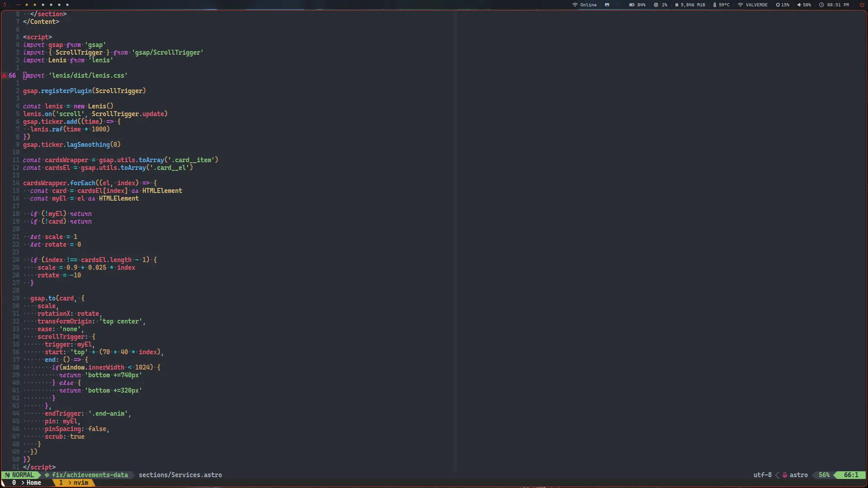Click the trigger: myEl line

(70, 344)
